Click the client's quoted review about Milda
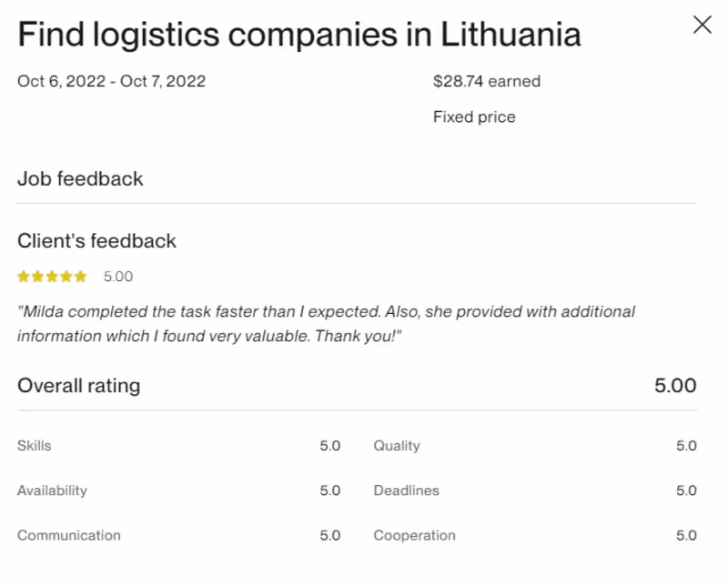The width and height of the screenshot is (728, 587). pyautogui.click(x=326, y=323)
